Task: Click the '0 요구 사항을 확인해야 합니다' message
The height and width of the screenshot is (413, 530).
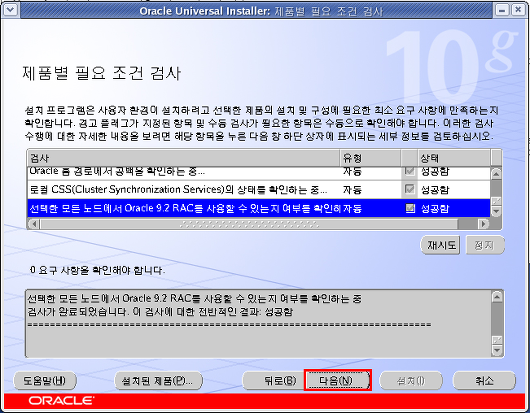Action: pyautogui.click(x=97, y=270)
